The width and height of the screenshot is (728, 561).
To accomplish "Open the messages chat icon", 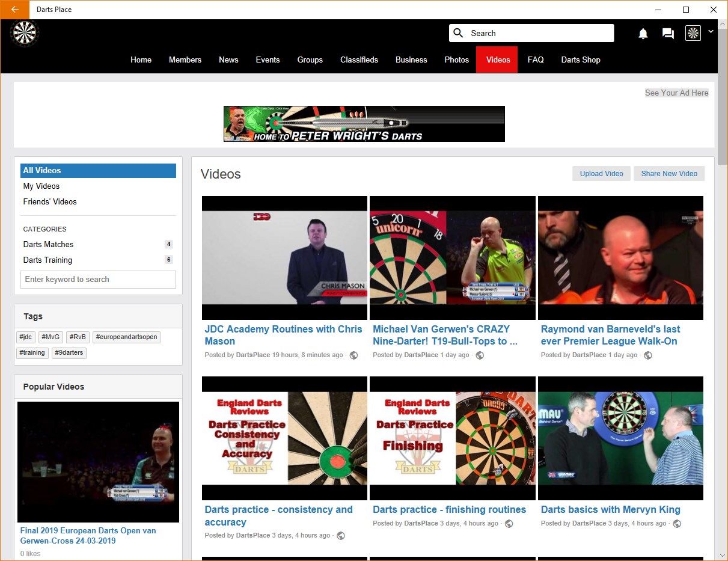I will (668, 34).
